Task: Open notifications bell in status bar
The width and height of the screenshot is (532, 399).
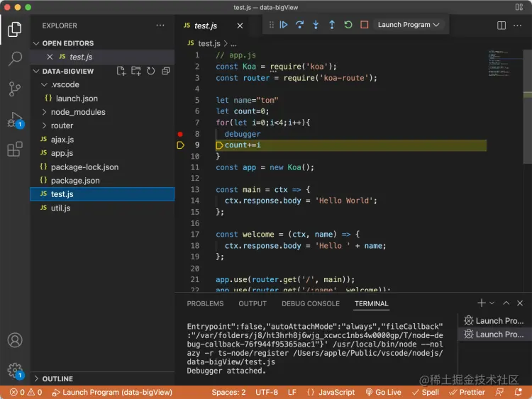Action: tap(518, 392)
